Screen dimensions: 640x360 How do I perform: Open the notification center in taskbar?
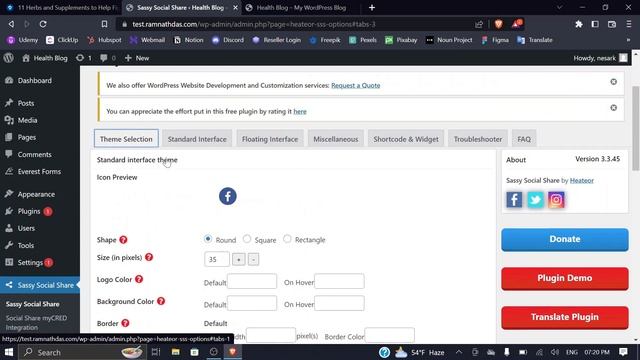point(623,352)
